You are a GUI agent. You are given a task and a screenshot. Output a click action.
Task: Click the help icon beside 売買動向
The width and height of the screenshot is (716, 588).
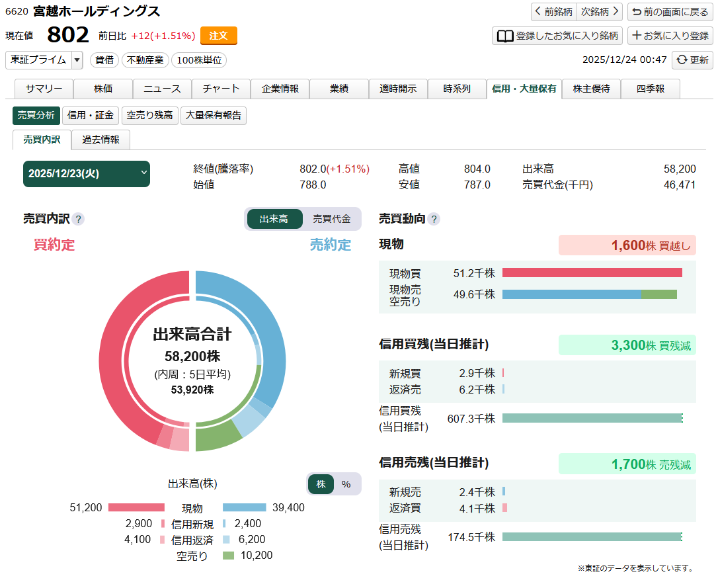(434, 220)
